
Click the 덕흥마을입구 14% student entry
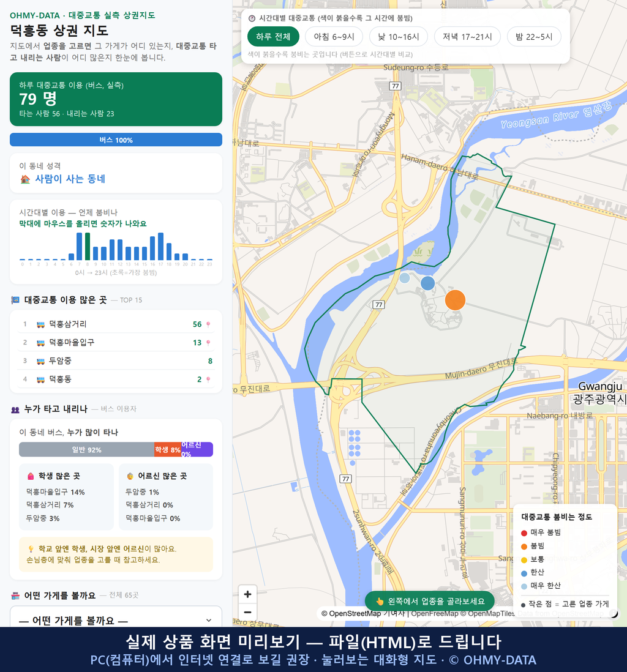tap(55, 492)
